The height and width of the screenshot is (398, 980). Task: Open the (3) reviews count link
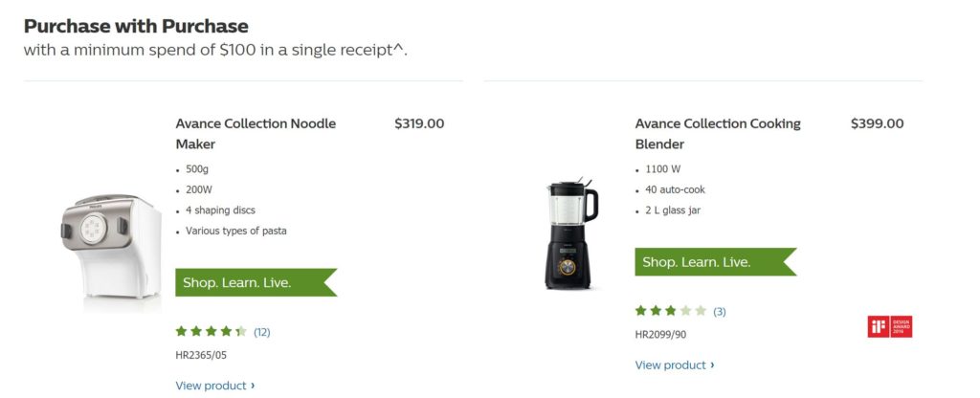tap(720, 311)
